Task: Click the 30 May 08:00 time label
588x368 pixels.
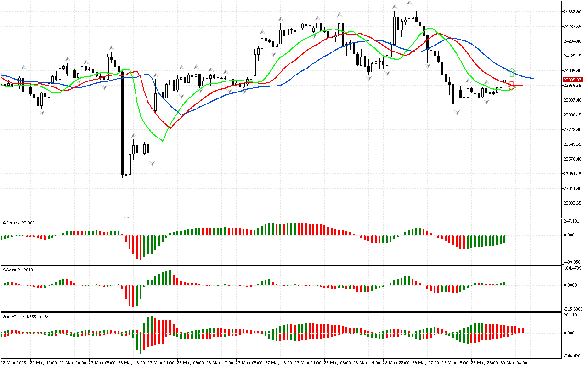Action: tap(514, 363)
